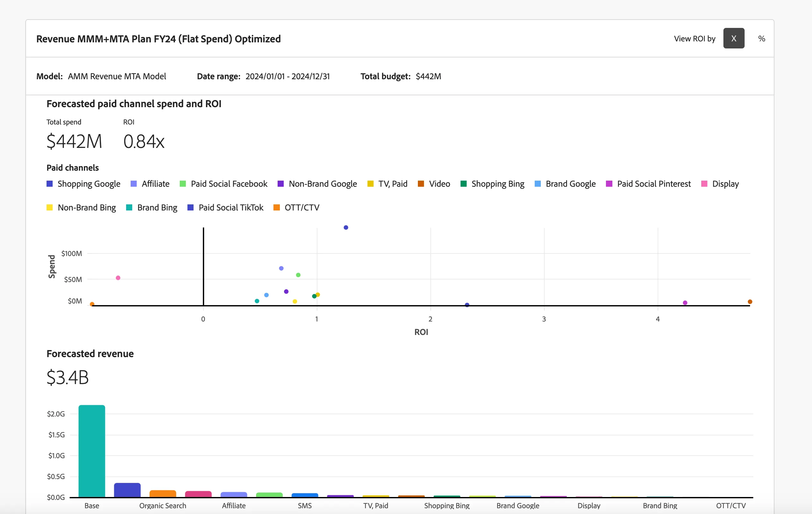Click the Shopping Google legend swatch

tap(49, 184)
